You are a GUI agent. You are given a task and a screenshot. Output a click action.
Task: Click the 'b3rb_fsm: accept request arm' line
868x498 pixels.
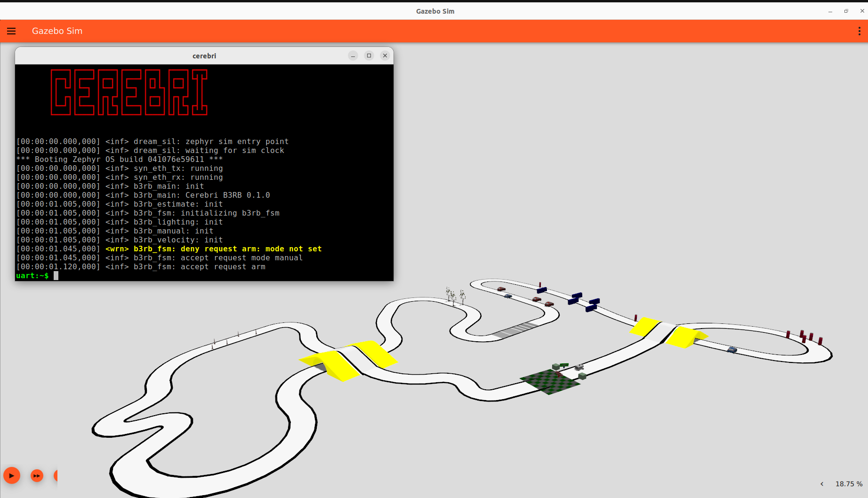pos(141,267)
